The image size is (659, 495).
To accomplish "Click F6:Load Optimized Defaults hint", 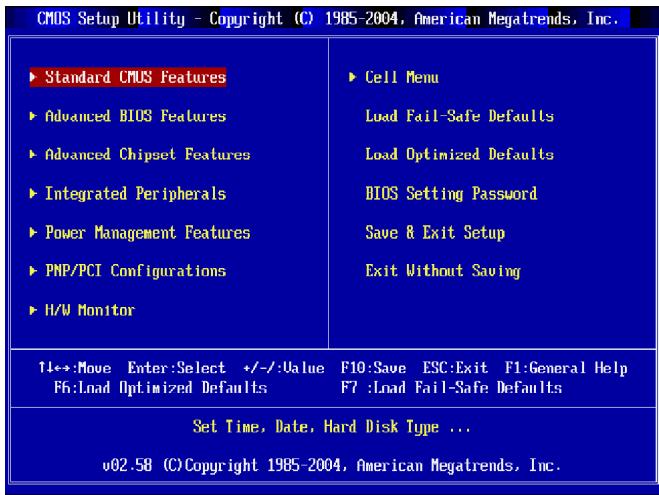I will 161,387.
